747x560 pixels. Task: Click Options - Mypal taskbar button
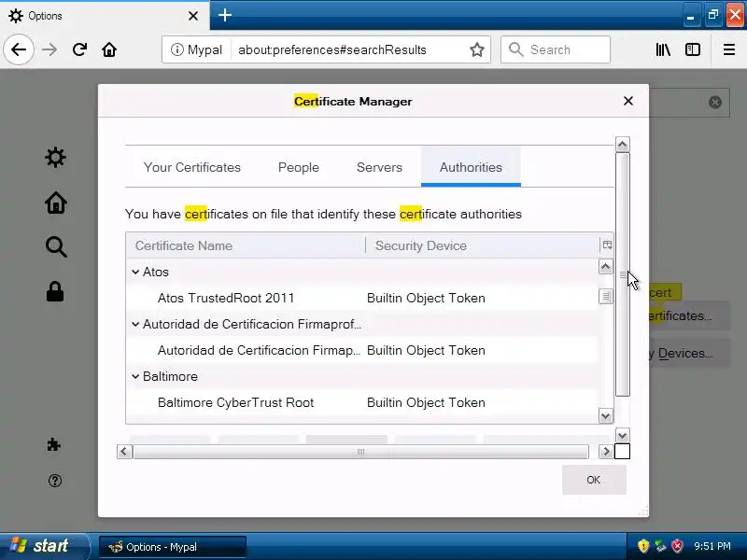coord(173,547)
